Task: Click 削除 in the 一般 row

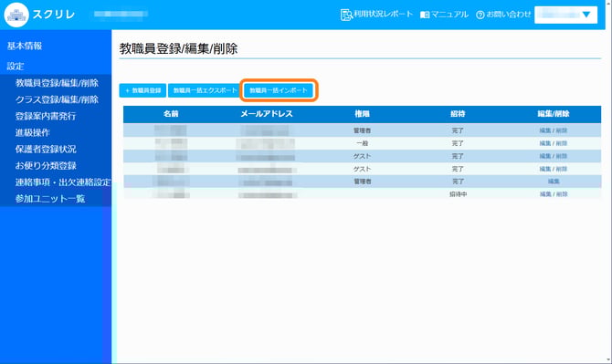Action: pos(562,143)
